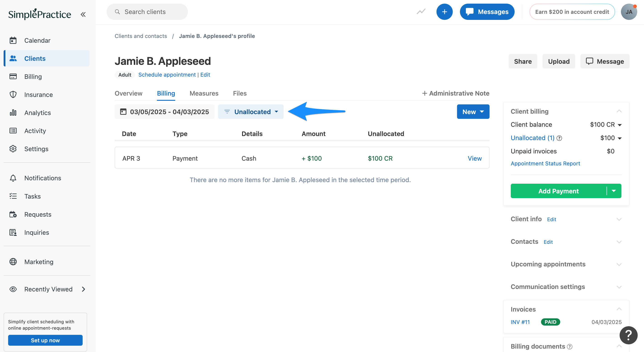
Task: Expand the Upcoming appointments section
Action: tap(619, 264)
